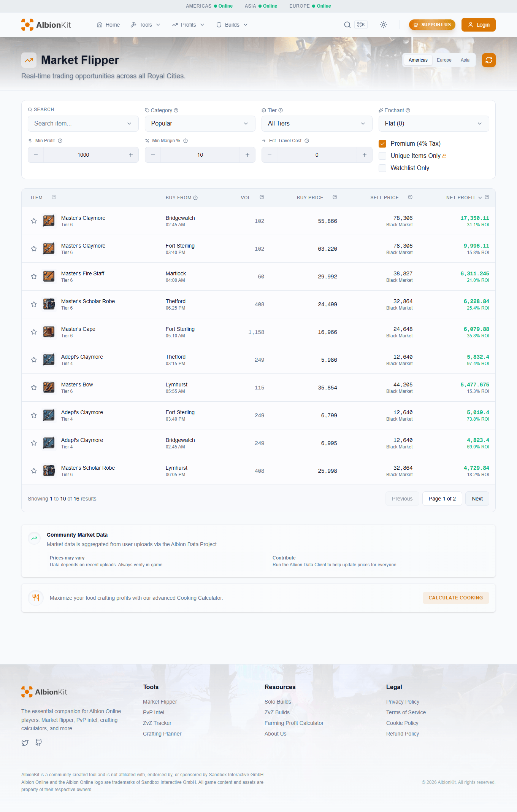
Task: Go to Home in navigation
Action: tap(108, 25)
